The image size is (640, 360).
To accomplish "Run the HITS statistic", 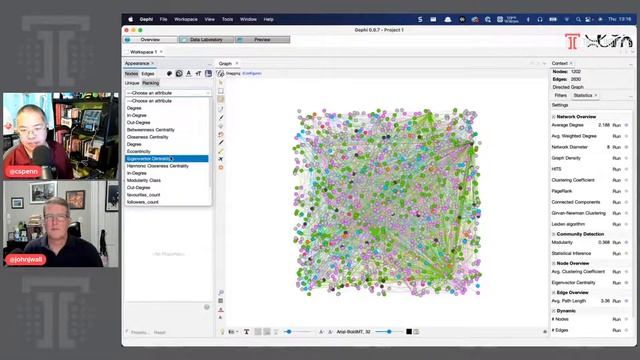I will pyautogui.click(x=616, y=169).
